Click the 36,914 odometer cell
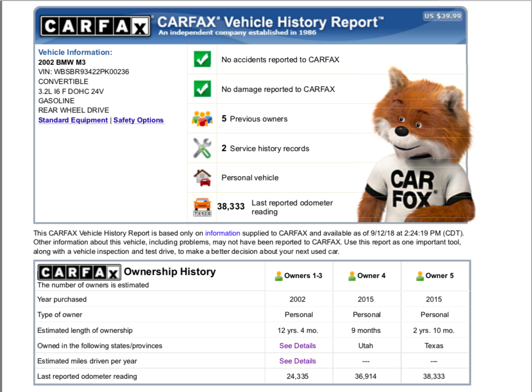Image resolution: width=532 pixels, height=392 pixels. [366, 376]
